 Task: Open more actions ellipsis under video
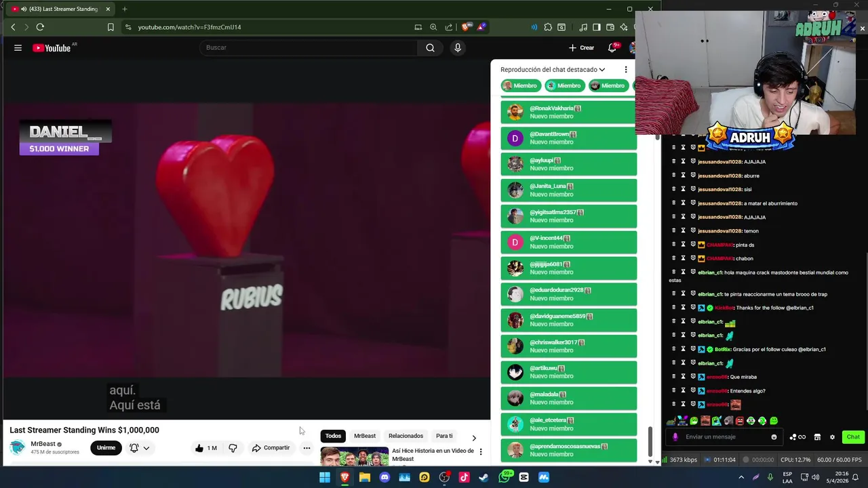tap(307, 447)
